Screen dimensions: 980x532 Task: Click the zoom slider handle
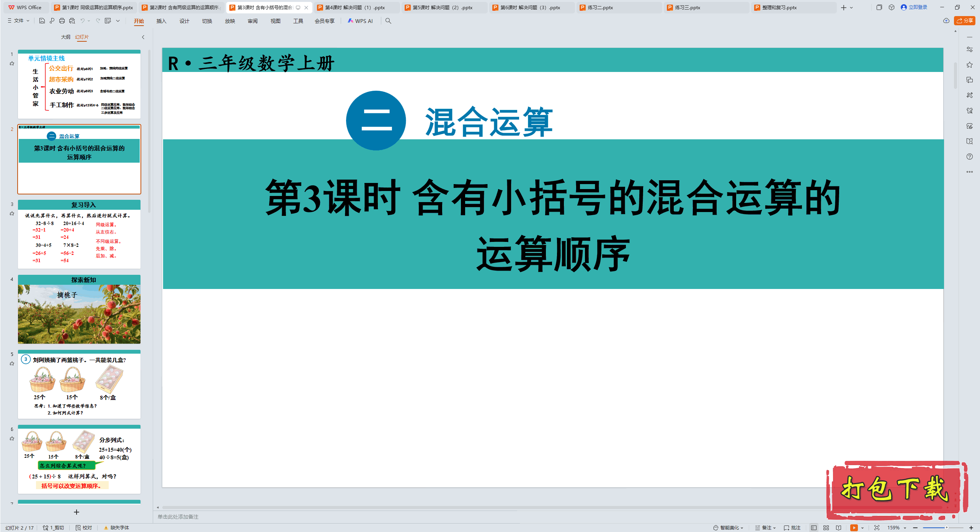point(946,527)
